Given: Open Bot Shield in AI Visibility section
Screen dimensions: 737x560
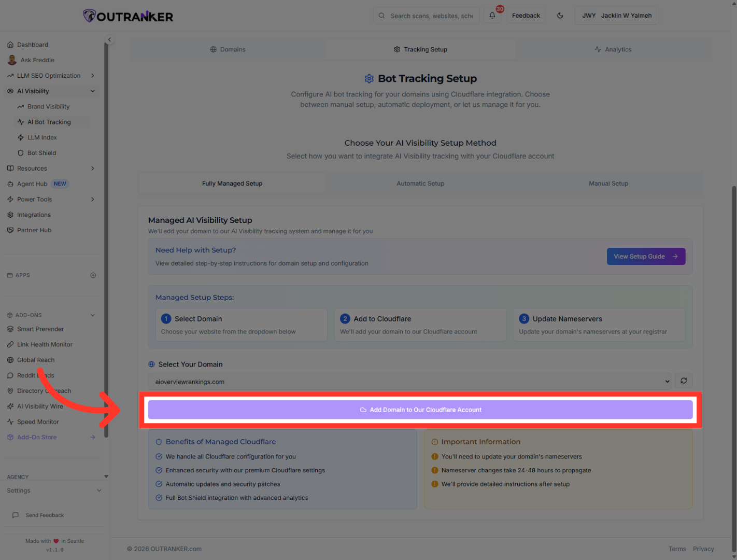Looking at the screenshot, I should pos(41,152).
